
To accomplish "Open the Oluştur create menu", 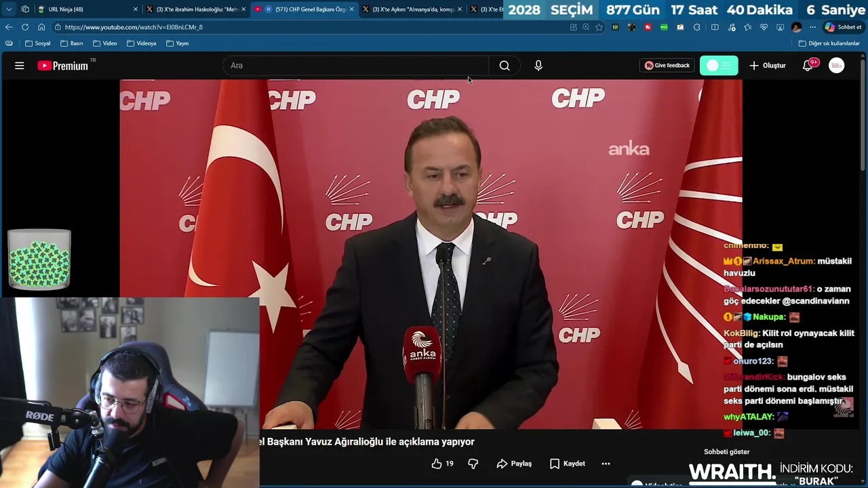I will point(767,66).
